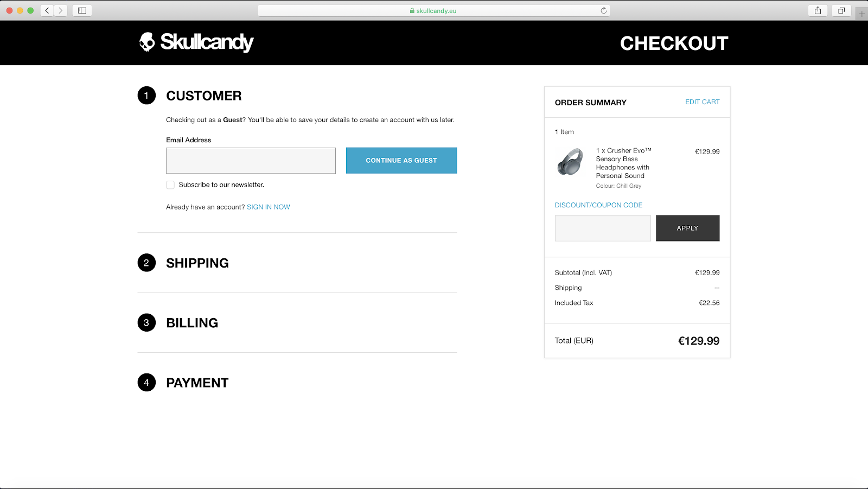868x489 pixels.
Task: Select the Shipping step heading
Action: [197, 263]
